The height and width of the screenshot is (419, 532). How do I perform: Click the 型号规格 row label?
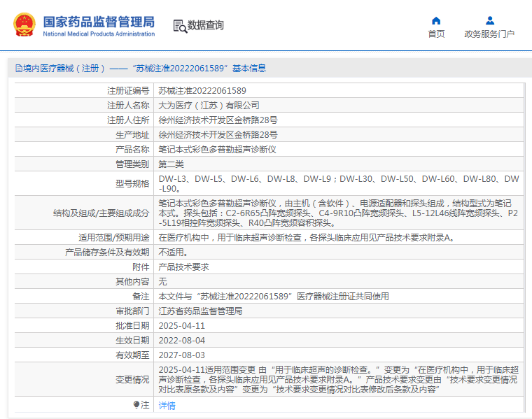pos(132,184)
